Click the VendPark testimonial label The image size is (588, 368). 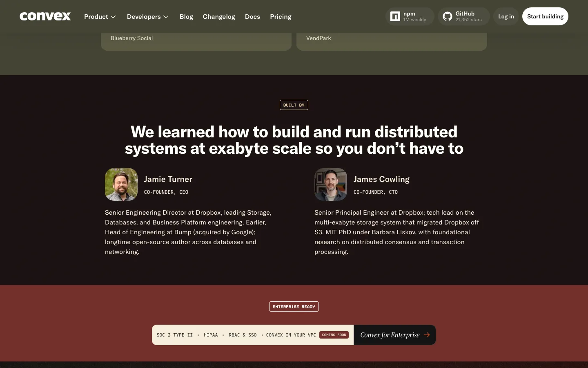click(318, 38)
